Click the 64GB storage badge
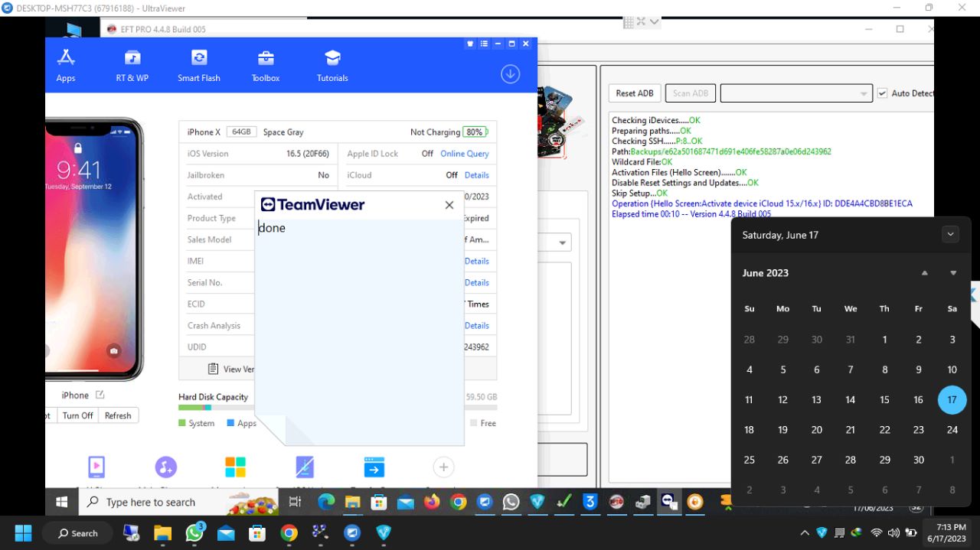The height and width of the screenshot is (550, 980). 241,132
